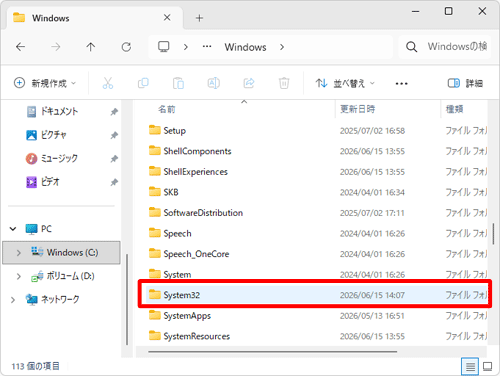Click the 2026/06/15 14:07 date of System32
The image size is (500, 376).
click(372, 295)
